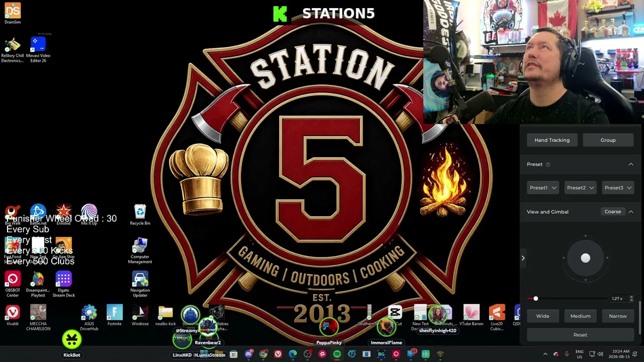The image size is (644, 362).
Task: Open the Preset3 dropdown
Action: [x=618, y=188]
